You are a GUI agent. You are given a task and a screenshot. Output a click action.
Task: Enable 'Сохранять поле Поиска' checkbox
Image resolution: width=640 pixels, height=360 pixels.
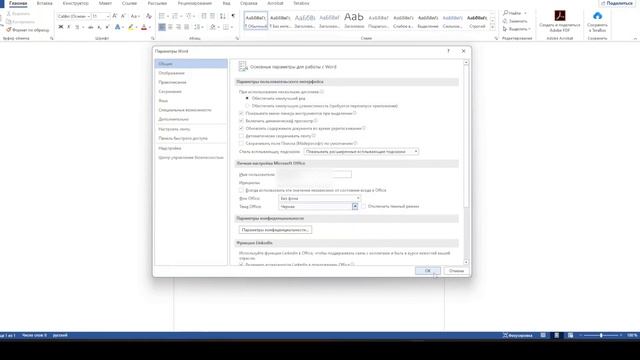tap(241, 143)
